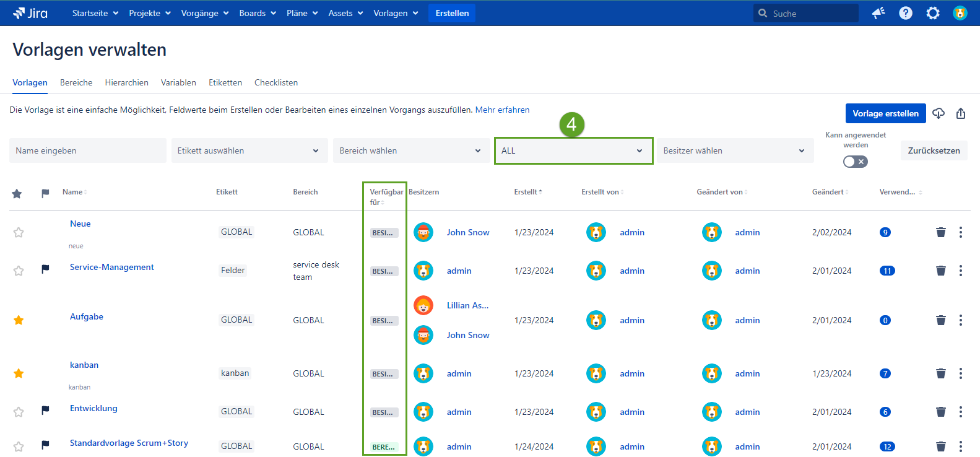Unstar the Aufgabe template favorite
Image resolution: width=980 pixels, height=457 pixels.
[x=19, y=320]
